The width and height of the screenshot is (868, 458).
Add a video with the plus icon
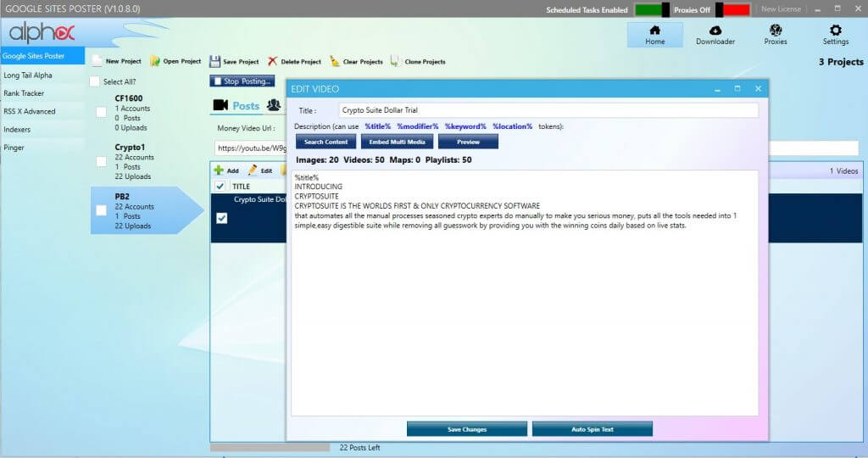pos(220,170)
